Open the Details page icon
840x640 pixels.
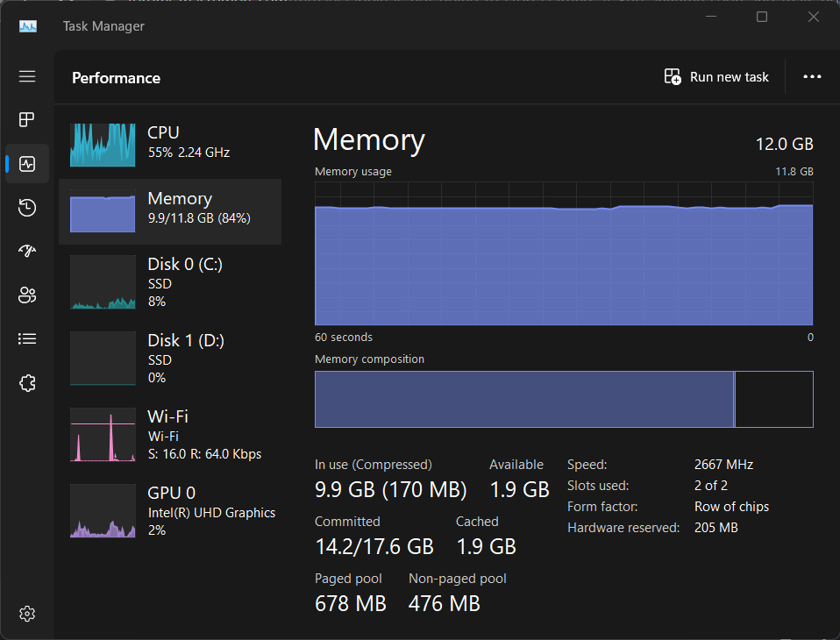coord(27,338)
